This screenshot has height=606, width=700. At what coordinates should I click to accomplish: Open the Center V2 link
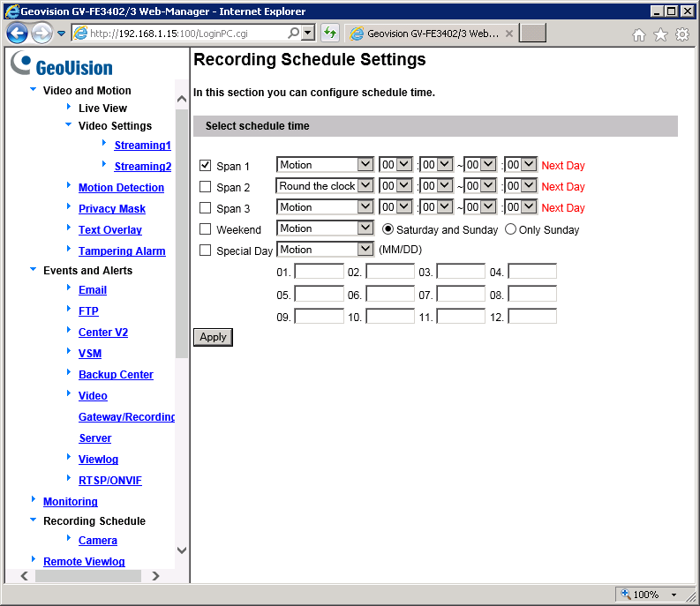tap(103, 332)
